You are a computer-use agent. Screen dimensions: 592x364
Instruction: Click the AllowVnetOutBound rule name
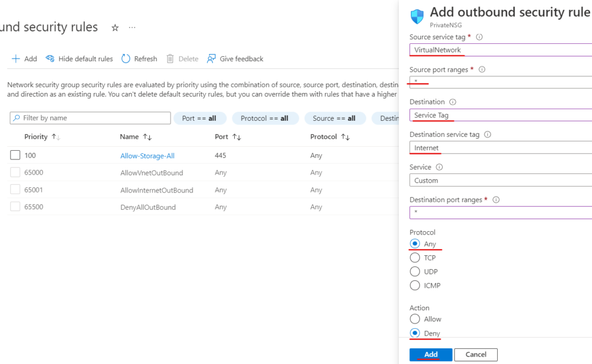pos(151,173)
